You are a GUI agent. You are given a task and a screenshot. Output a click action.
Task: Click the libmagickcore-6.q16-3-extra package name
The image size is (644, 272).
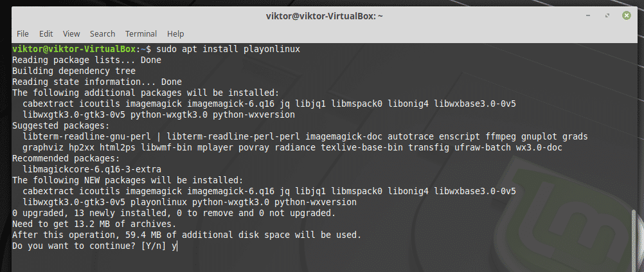[85, 168]
